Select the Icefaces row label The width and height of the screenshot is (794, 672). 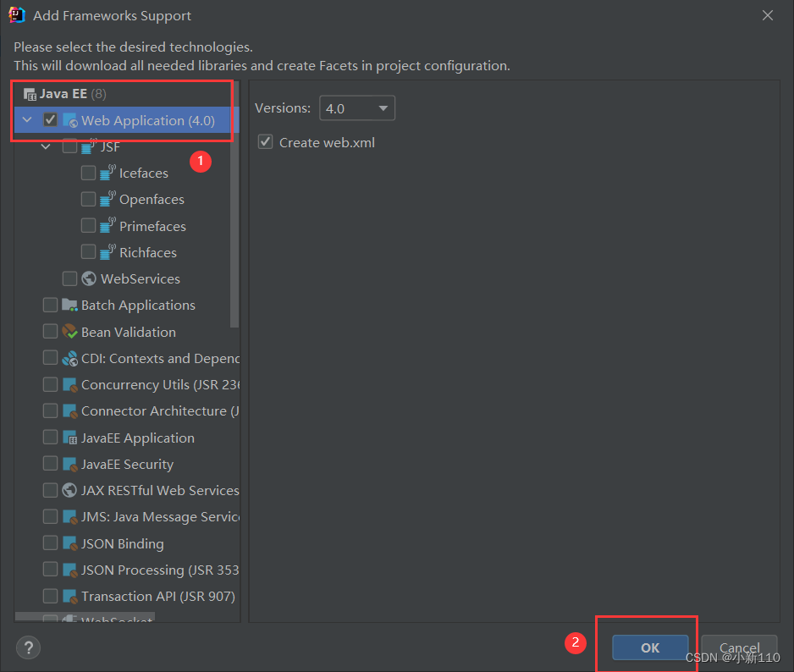tap(144, 174)
